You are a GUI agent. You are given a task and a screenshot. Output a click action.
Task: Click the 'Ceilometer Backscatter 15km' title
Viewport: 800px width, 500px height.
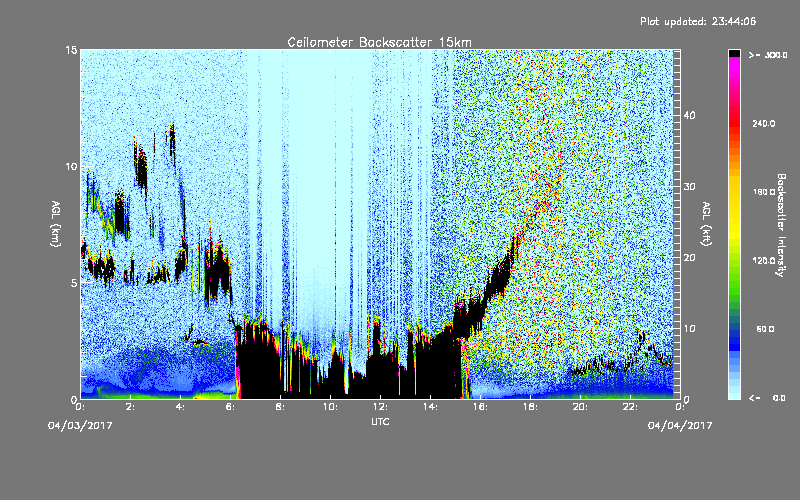click(379, 42)
